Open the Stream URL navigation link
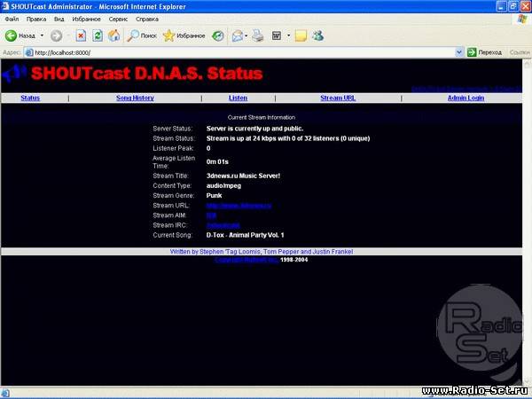 pos(338,98)
